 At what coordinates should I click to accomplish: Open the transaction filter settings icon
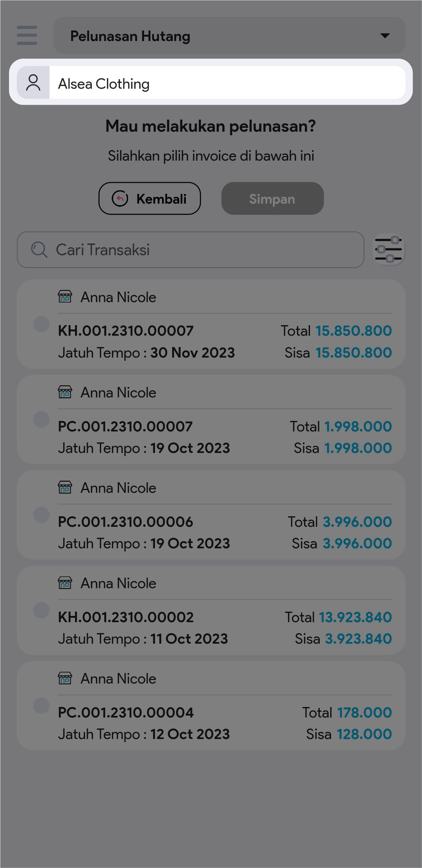(388, 250)
